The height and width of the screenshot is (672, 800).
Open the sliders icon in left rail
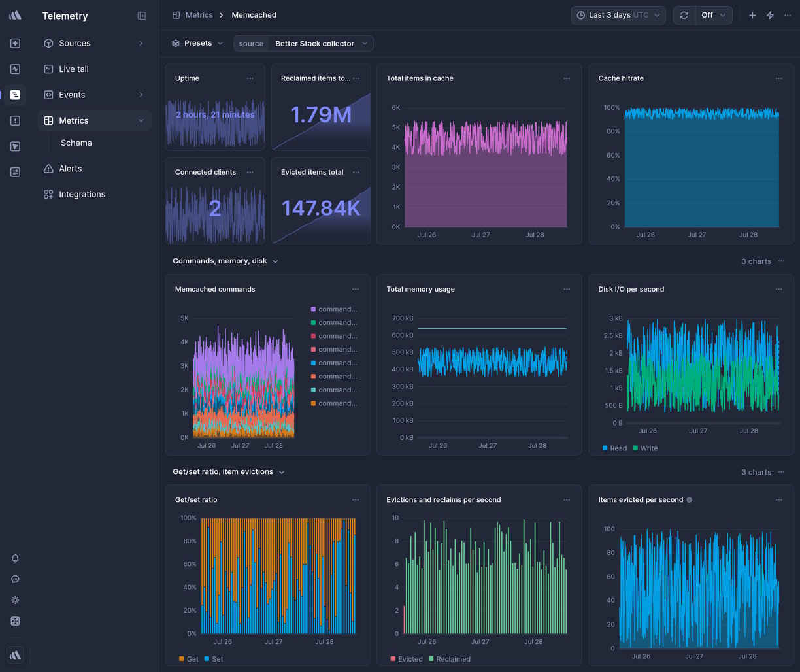click(x=15, y=172)
